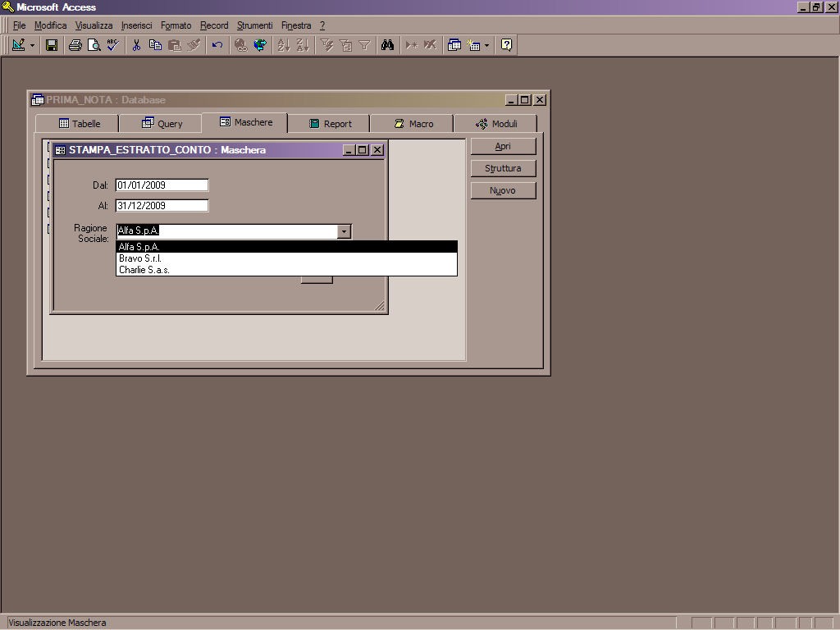Open the Database Window from toolbar

pyautogui.click(x=454, y=45)
